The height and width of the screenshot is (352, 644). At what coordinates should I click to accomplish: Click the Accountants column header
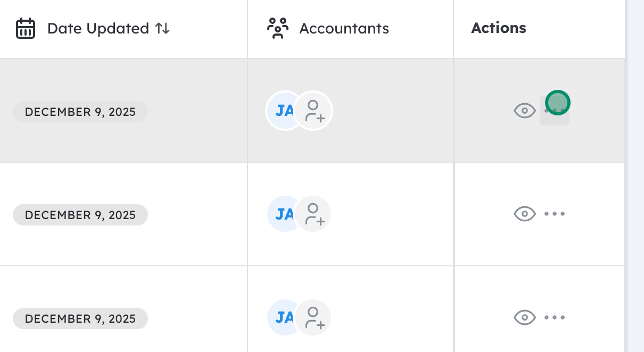click(344, 29)
